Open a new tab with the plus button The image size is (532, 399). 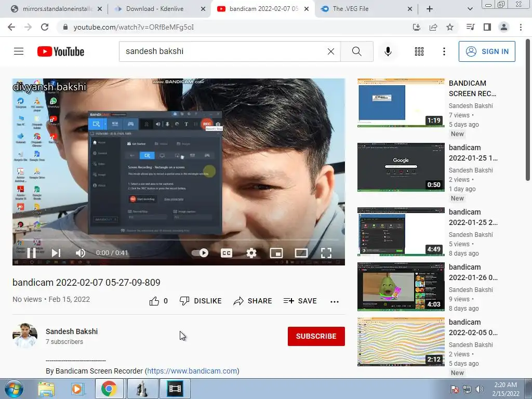coord(430,9)
